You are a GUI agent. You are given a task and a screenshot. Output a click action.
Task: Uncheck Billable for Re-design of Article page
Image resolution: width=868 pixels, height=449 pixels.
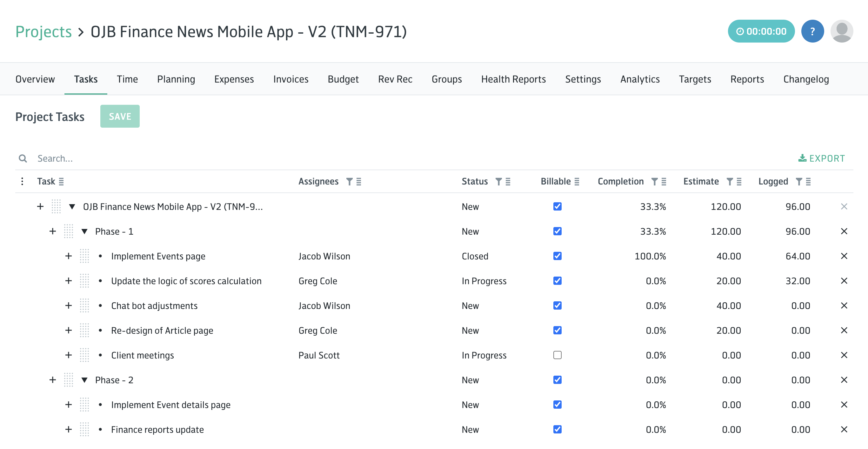pos(557,330)
